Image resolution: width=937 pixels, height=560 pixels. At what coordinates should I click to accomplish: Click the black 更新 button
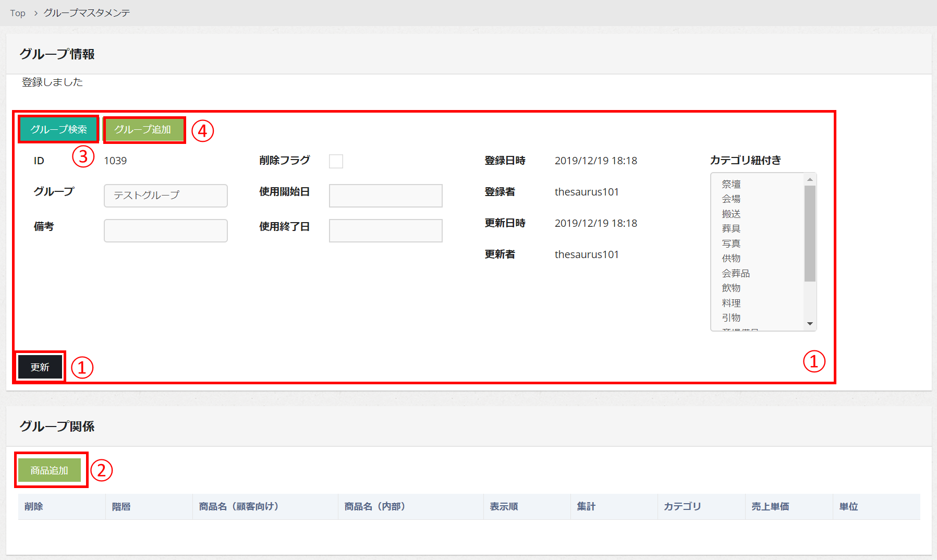pos(40,367)
